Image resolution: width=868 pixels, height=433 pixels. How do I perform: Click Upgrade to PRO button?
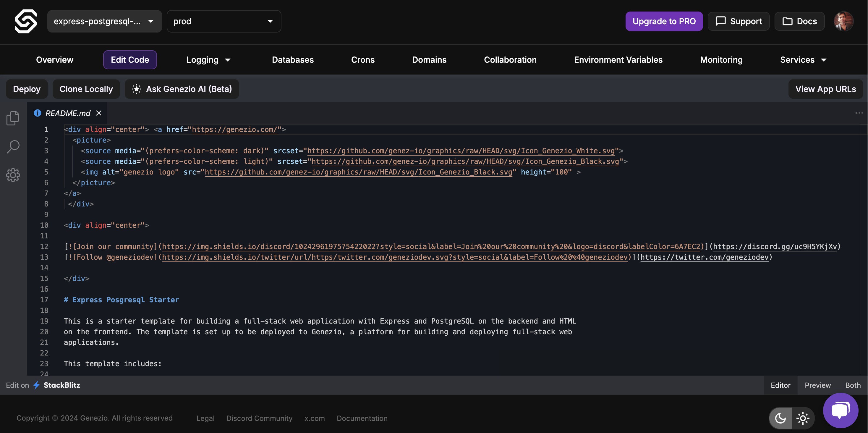[664, 21]
